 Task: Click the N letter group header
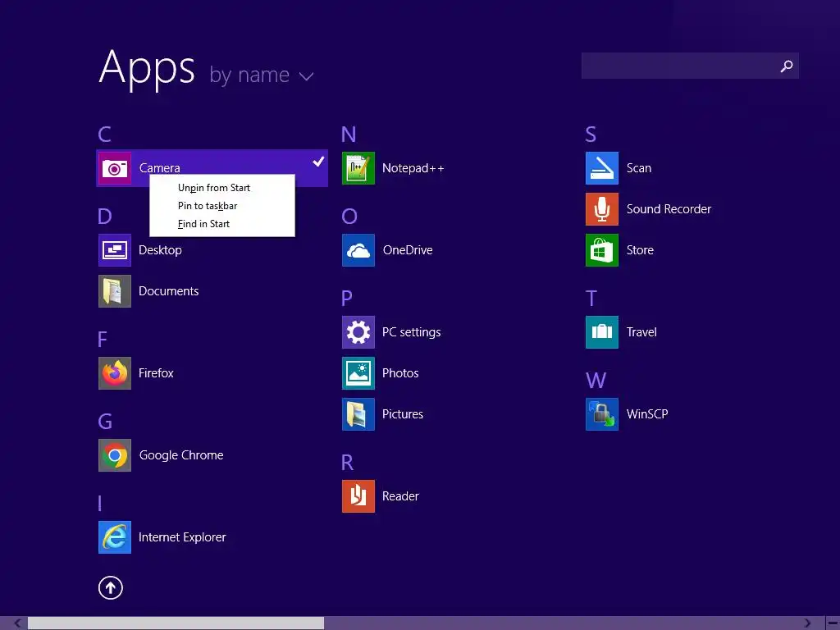349,135
